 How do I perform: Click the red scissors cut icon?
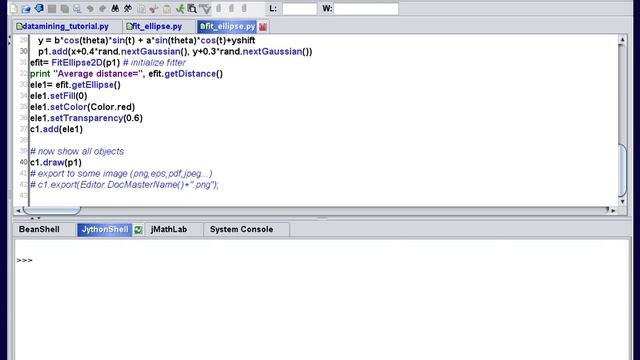(153, 8)
